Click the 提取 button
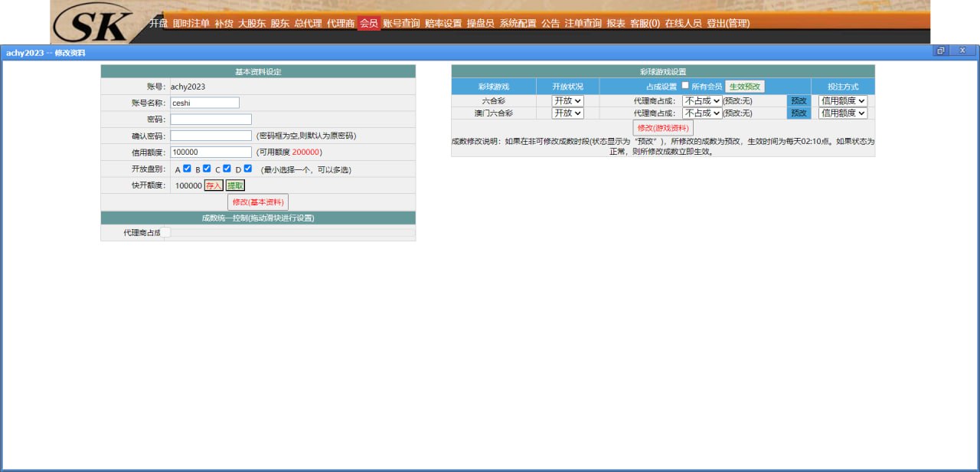980x472 pixels. [235, 185]
